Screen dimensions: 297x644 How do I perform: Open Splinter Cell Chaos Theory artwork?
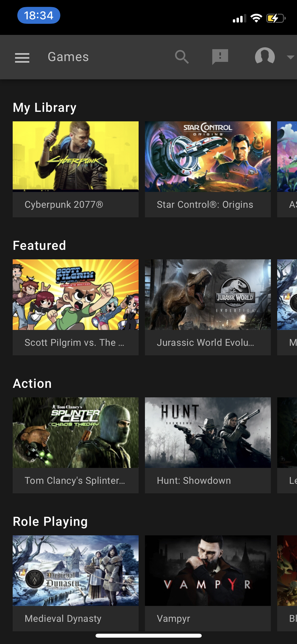tap(76, 432)
